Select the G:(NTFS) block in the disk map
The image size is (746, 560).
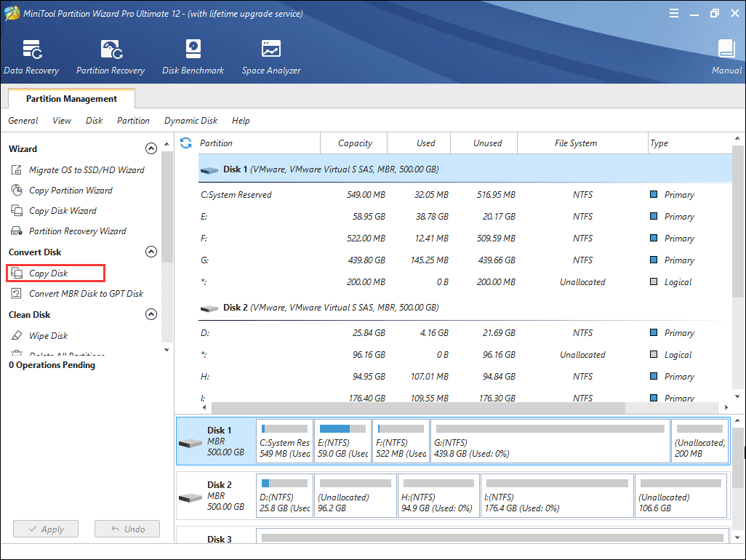[550, 441]
